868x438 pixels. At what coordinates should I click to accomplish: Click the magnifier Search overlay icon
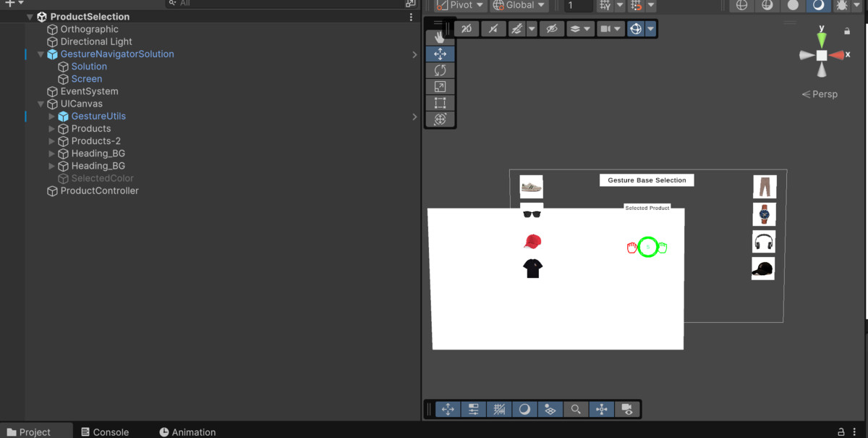coord(576,410)
